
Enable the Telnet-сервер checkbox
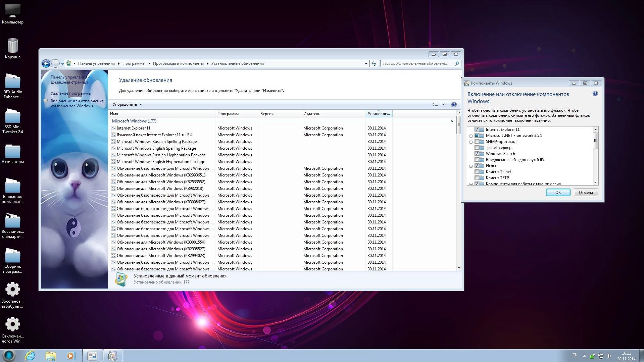point(477,148)
